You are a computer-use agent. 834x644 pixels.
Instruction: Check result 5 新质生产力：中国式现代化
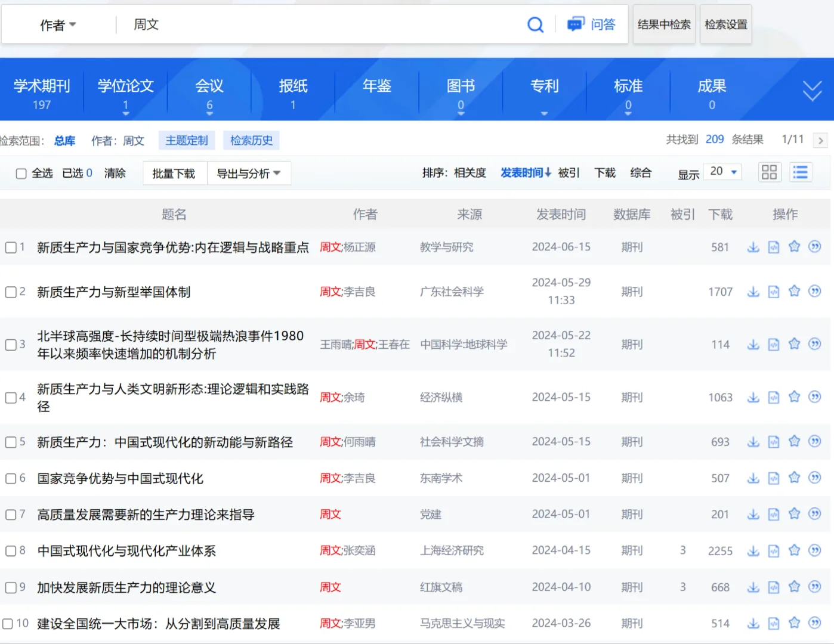11,442
